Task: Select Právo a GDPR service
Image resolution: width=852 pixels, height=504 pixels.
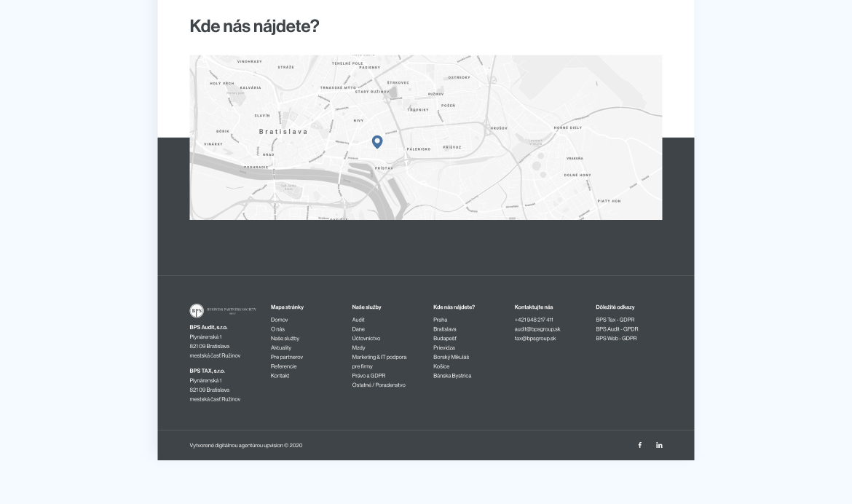Action: (368, 376)
